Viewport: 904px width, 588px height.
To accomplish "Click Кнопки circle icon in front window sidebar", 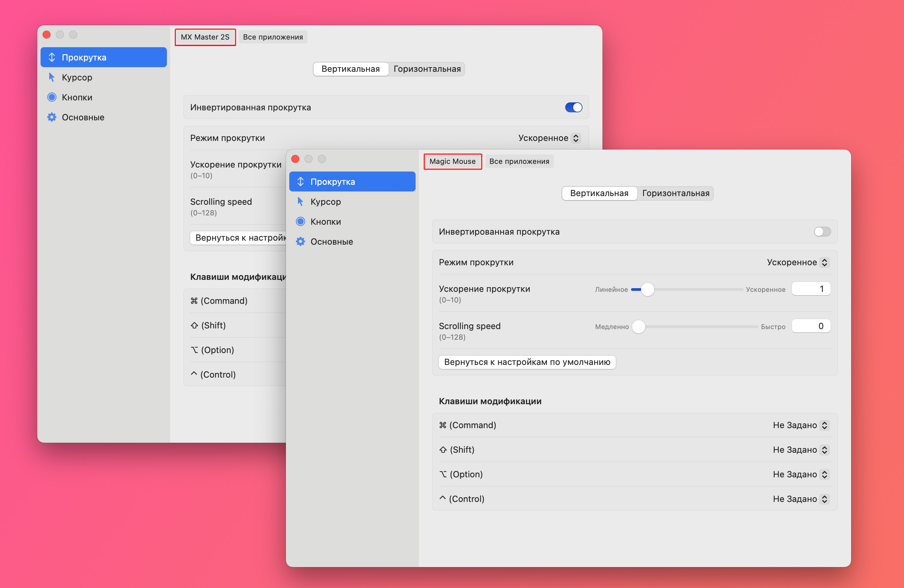I will click(x=301, y=221).
